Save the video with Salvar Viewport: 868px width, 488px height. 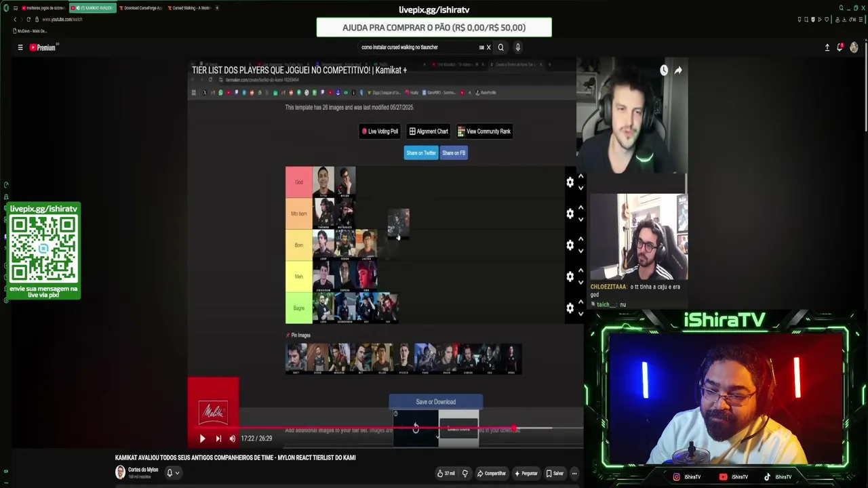coord(555,473)
